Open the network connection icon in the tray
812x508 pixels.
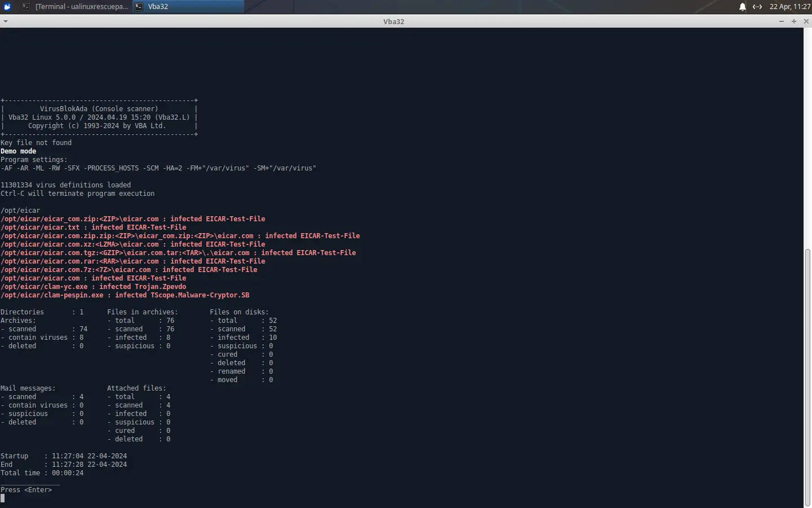click(757, 7)
